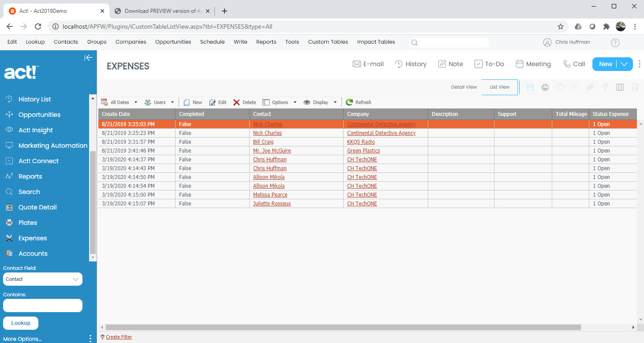Reload the page in the browser

pyautogui.click(x=38, y=26)
